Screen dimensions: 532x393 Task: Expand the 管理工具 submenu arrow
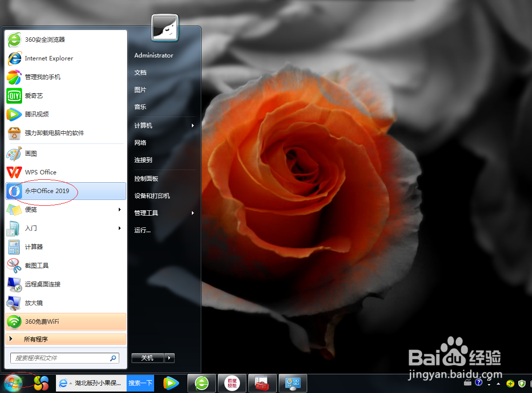point(193,213)
